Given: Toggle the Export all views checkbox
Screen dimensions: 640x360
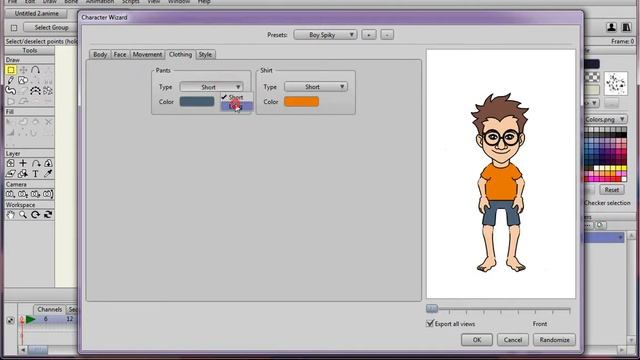Looking at the screenshot, I should click(429, 323).
